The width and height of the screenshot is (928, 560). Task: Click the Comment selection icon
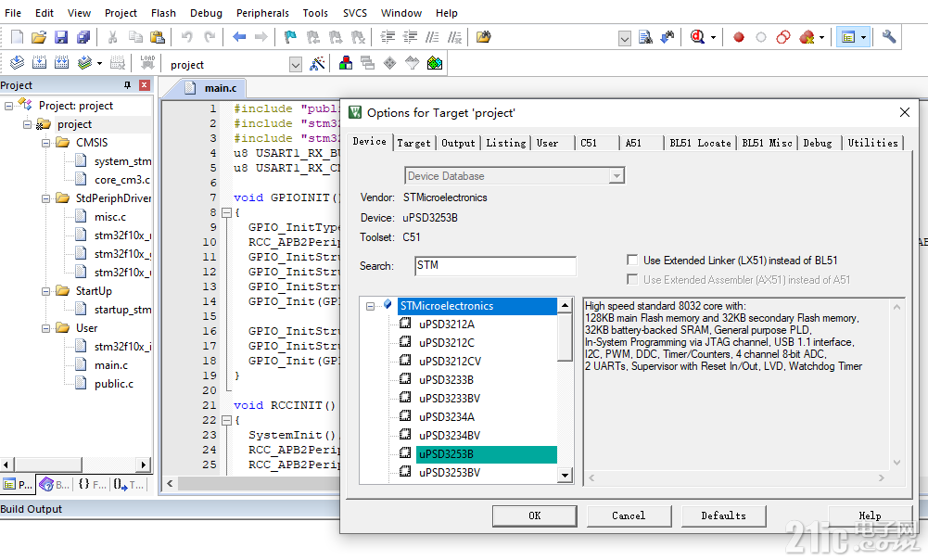[x=433, y=37]
